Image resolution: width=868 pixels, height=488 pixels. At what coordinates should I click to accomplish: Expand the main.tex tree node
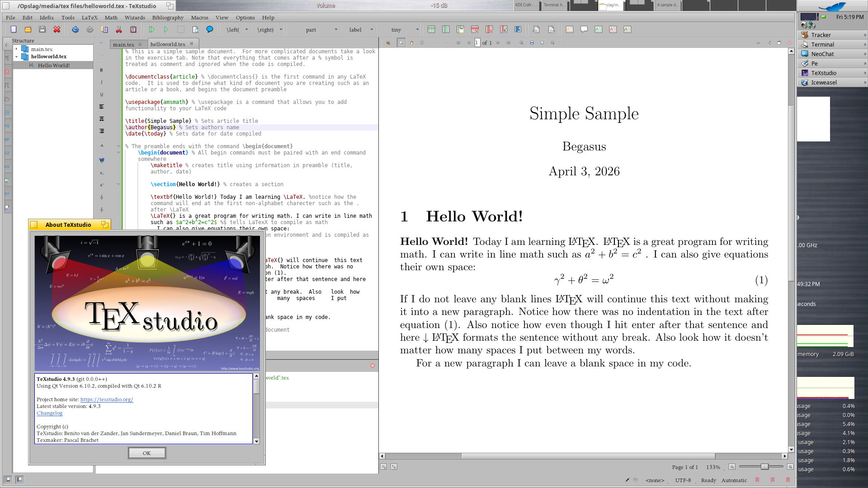coord(17,49)
